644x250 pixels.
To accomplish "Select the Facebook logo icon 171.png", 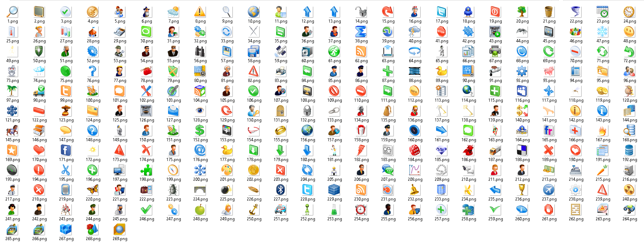I will tap(66, 150).
